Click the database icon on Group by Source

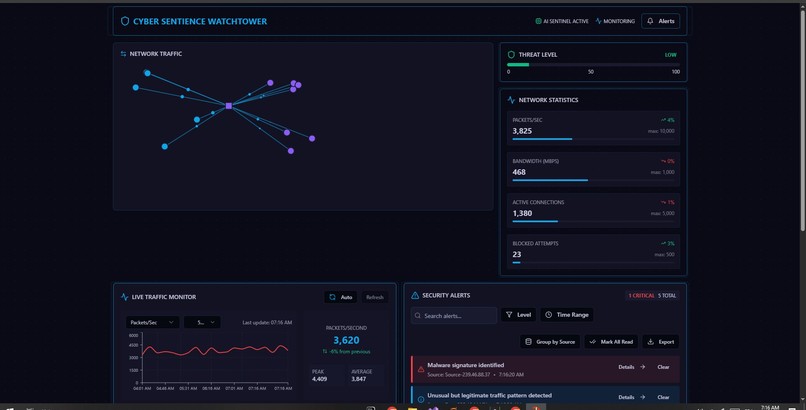click(x=528, y=342)
